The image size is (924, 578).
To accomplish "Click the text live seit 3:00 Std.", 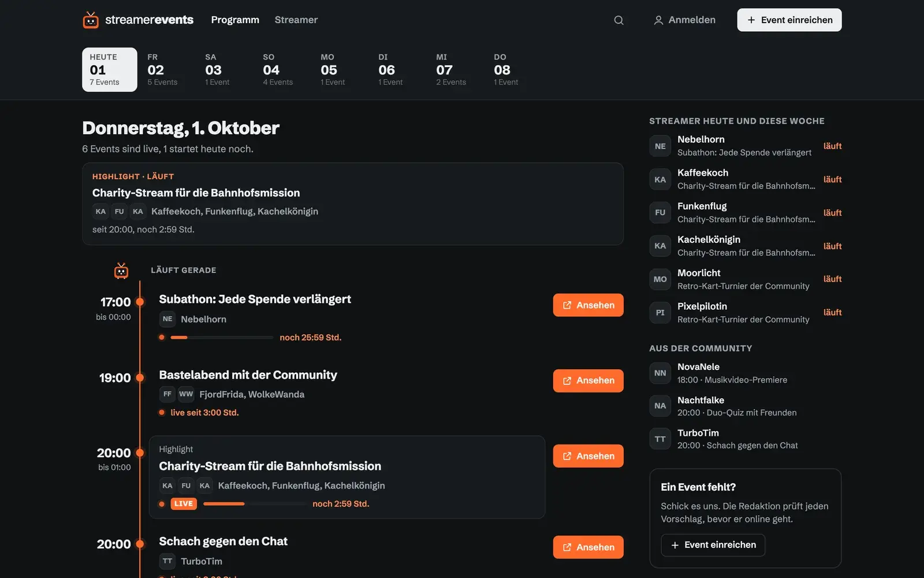I will 204,413.
